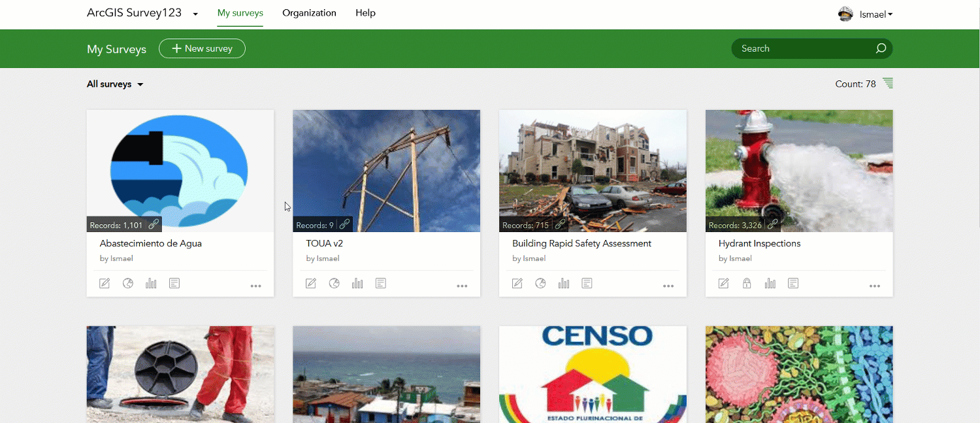Open more options menu for TOUA v2
The height and width of the screenshot is (423, 980).
pos(462,286)
